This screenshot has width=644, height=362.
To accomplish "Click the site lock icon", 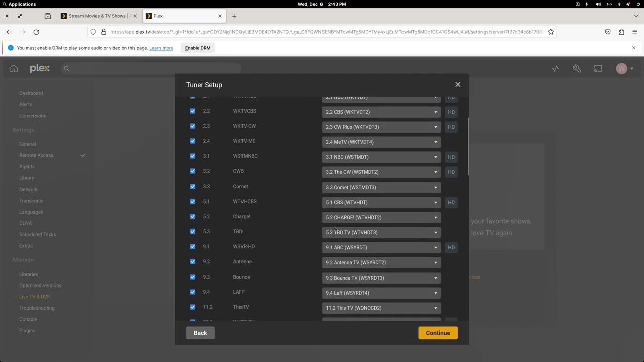I will pos(104,32).
